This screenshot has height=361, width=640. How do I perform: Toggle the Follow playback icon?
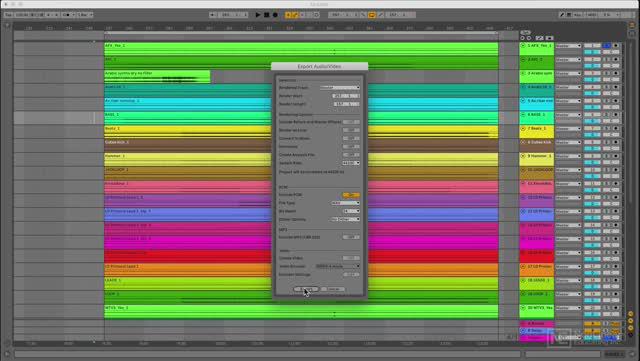click(x=212, y=15)
